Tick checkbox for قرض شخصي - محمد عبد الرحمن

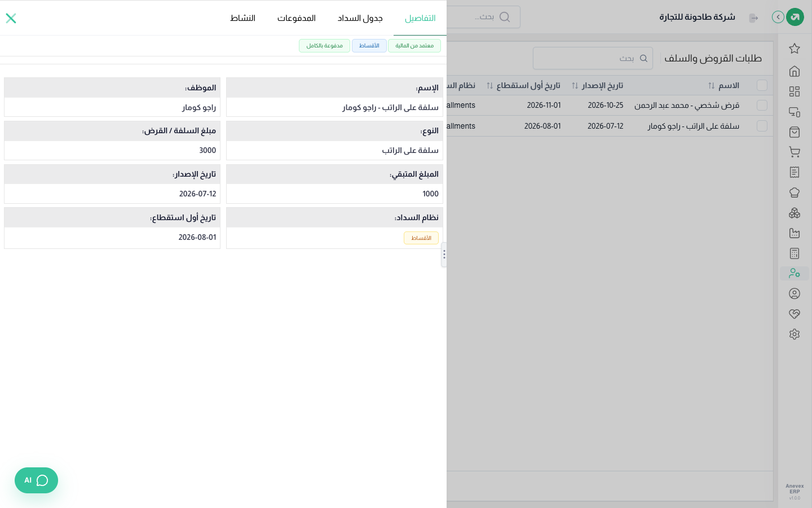pyautogui.click(x=762, y=106)
